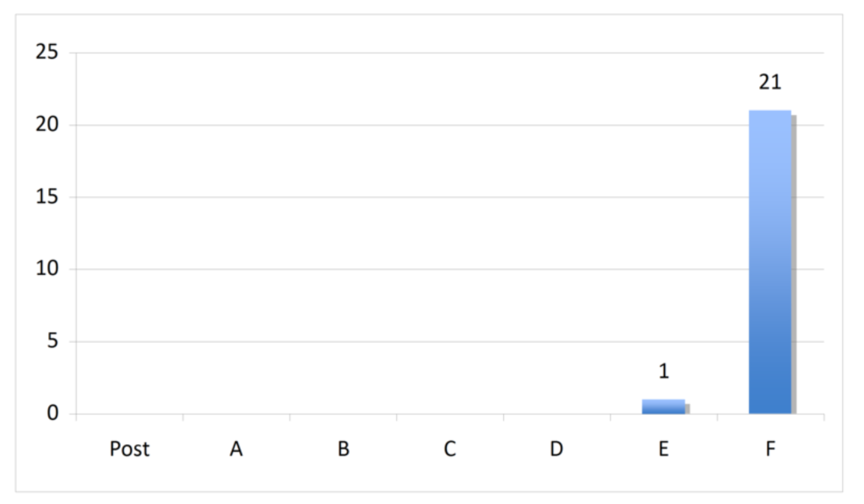Click the value axis label 0
The height and width of the screenshot is (504, 864).
point(53,414)
